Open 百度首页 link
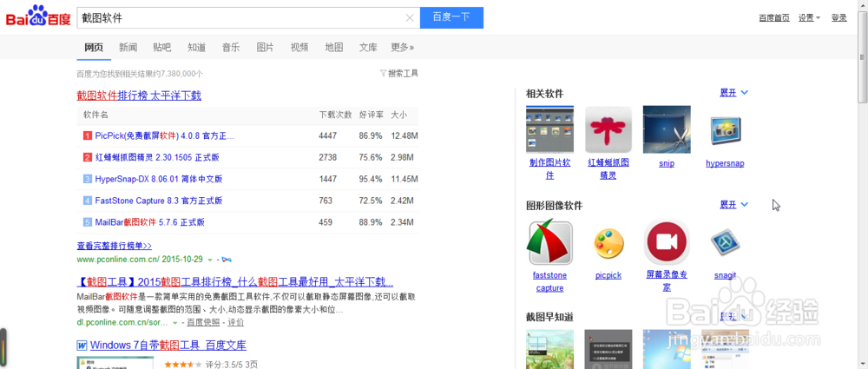Viewport: 868px width, 369px height. point(774,17)
